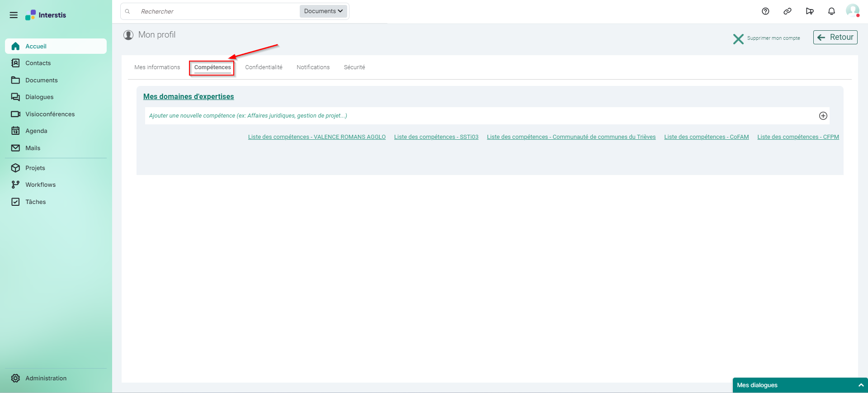Open Liste des compétences SSTi03
868x393 pixels.
(436, 137)
